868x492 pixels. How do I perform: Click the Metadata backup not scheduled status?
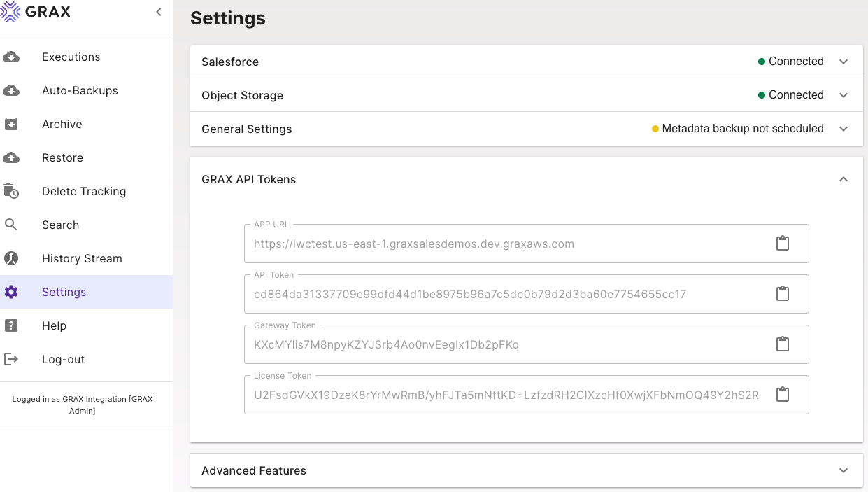tap(738, 128)
